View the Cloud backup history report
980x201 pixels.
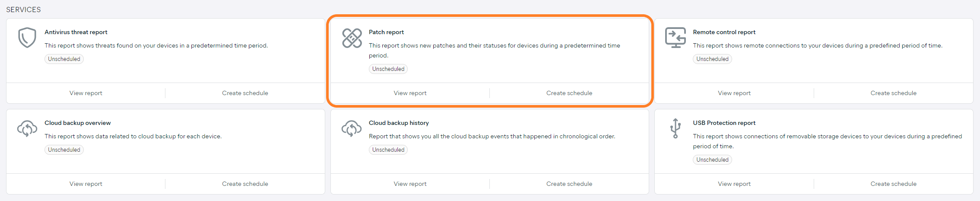[410, 184]
